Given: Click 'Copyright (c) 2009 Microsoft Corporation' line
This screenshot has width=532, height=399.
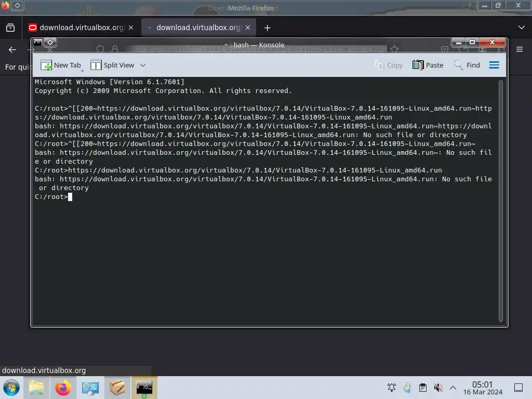Looking at the screenshot, I should click(163, 90).
